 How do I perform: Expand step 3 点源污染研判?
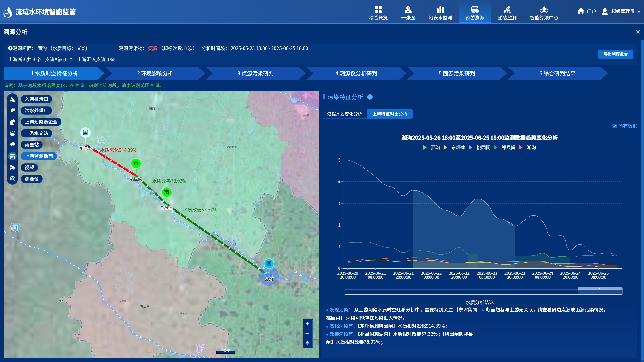click(x=255, y=73)
